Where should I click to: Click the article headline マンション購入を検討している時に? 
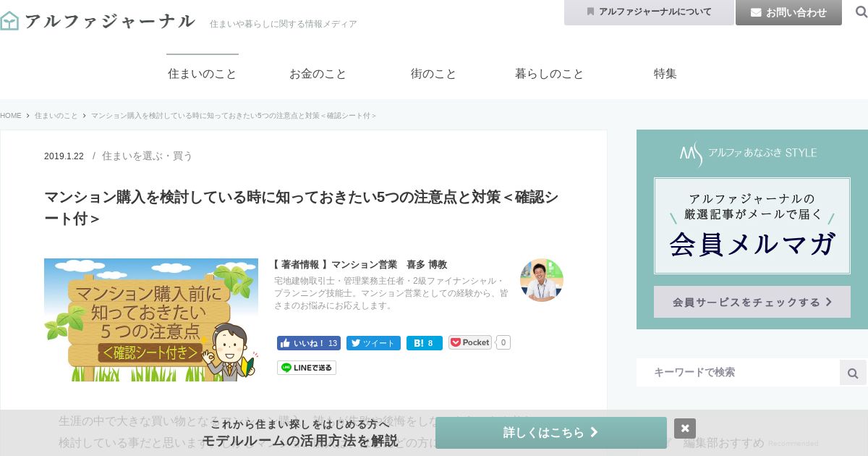pyautogui.click(x=301, y=208)
